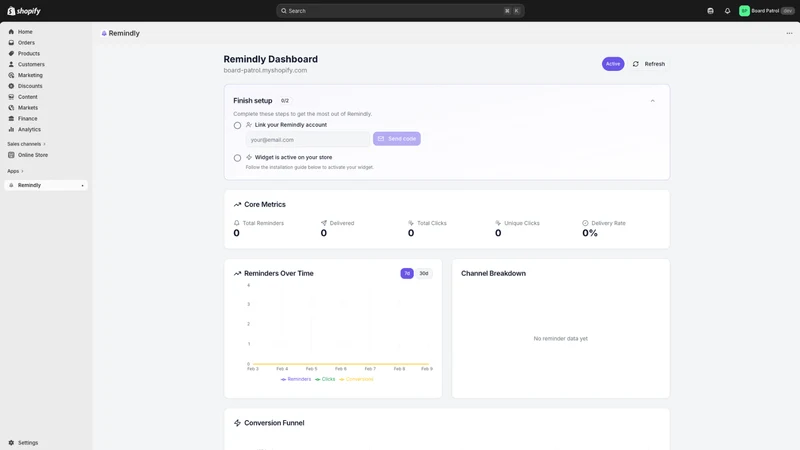Screen dimensions: 800x450
Task: Click the Online Store icon
Action: tap(11, 155)
